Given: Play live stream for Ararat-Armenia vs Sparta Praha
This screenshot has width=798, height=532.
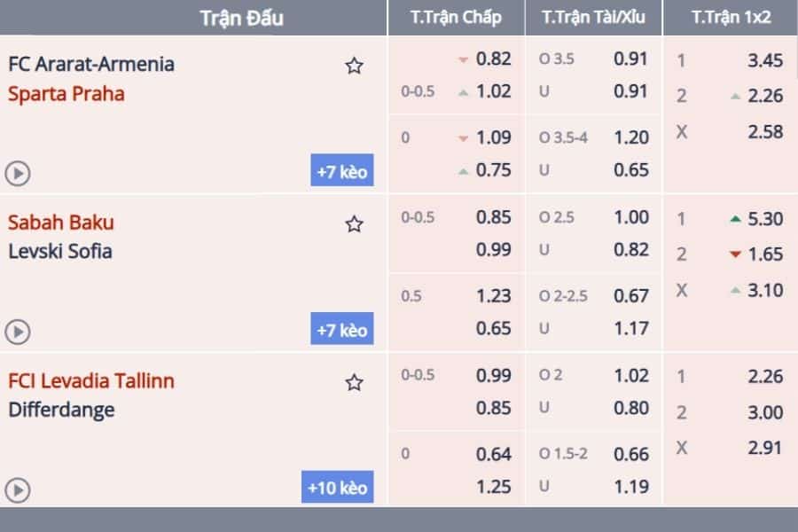Looking at the screenshot, I should click(x=18, y=174).
